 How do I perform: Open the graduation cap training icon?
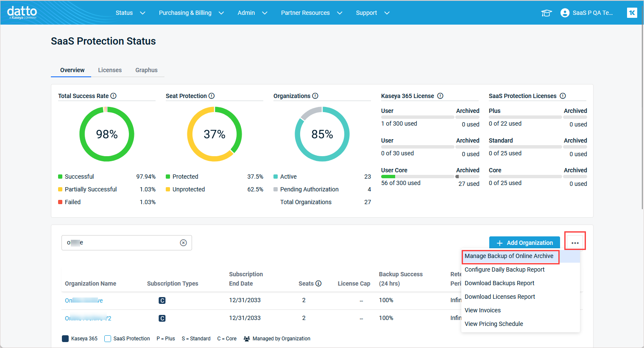[546, 13]
